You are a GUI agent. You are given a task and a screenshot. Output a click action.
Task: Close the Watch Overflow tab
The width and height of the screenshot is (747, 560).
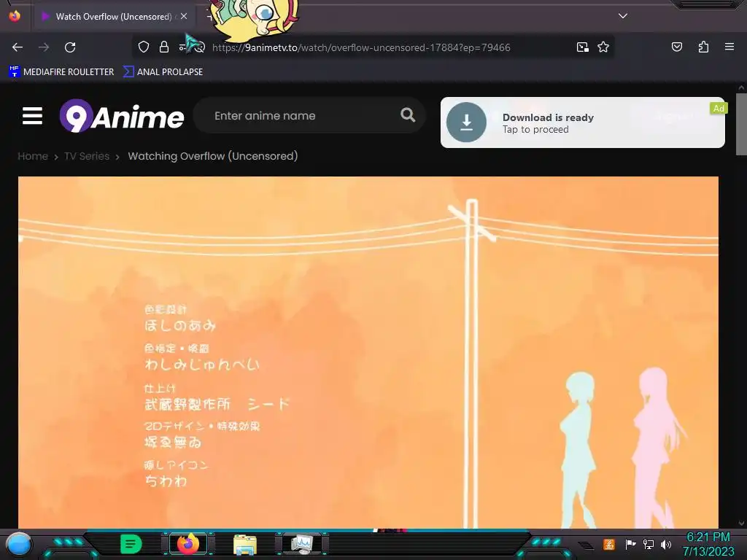[184, 16]
